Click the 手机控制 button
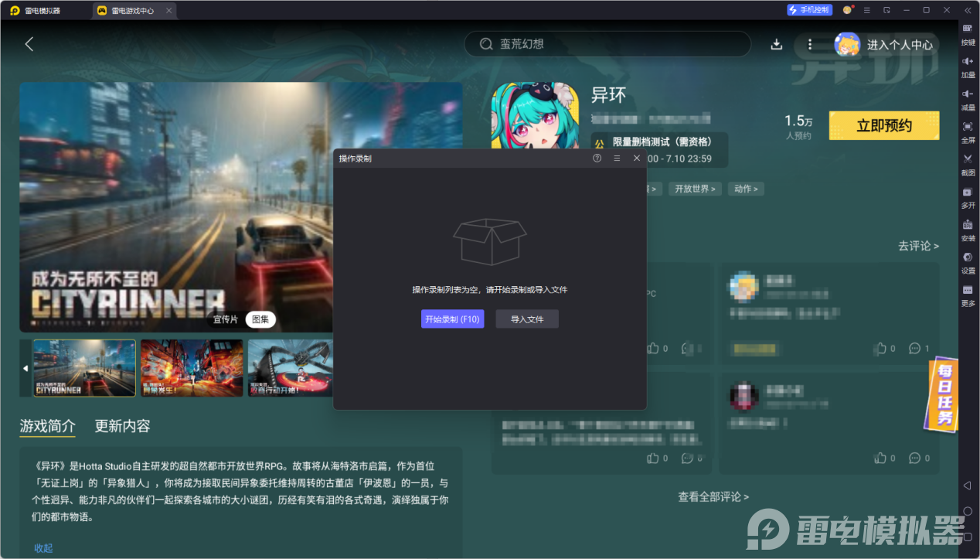The width and height of the screenshot is (980, 559). (808, 10)
